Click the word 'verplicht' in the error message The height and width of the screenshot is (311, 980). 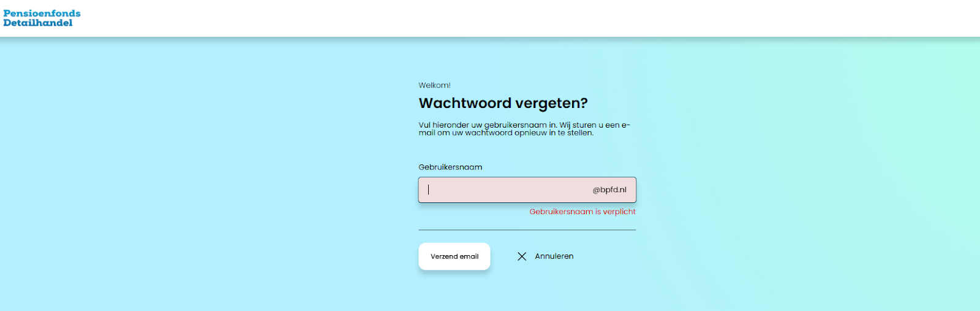coord(619,212)
